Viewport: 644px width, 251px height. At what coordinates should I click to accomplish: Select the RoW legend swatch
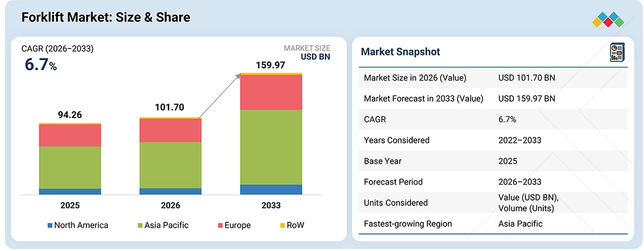[x=282, y=225]
